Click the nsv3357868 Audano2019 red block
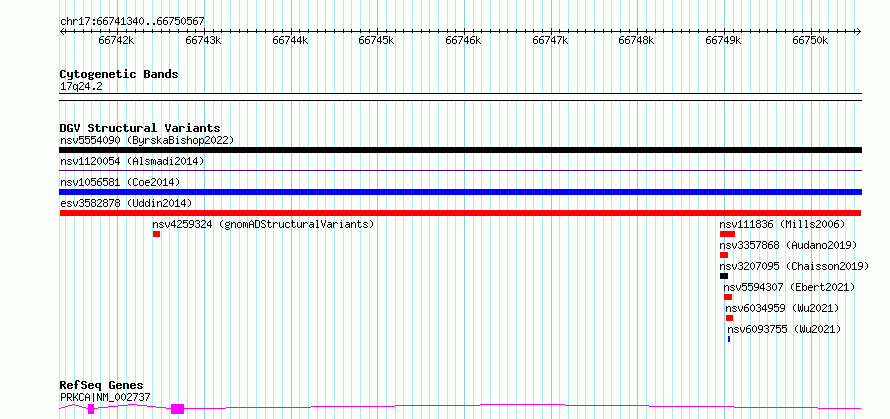This screenshot has height=419, width=890. 724,255
